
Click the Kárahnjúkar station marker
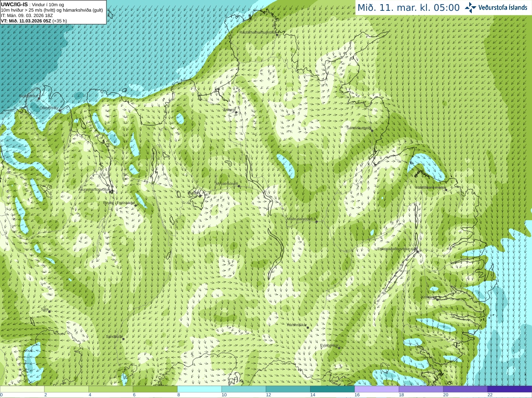(x=308, y=327)
